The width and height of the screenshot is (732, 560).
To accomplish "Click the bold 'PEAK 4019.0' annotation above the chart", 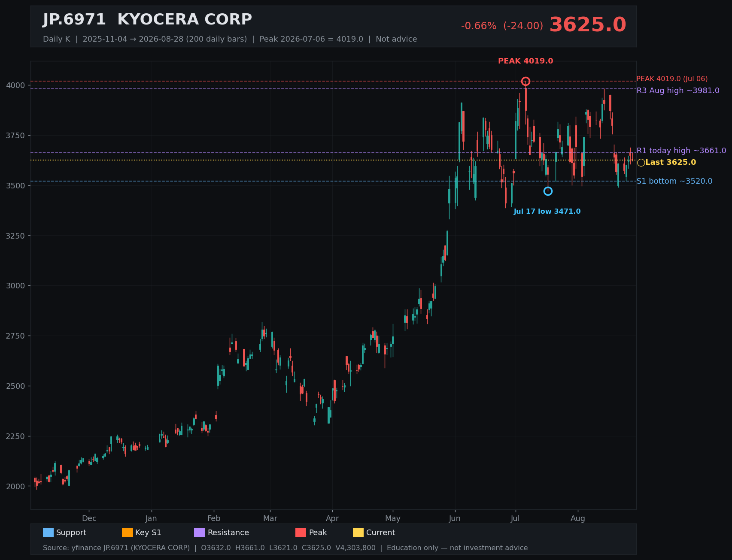I will click(x=525, y=61).
